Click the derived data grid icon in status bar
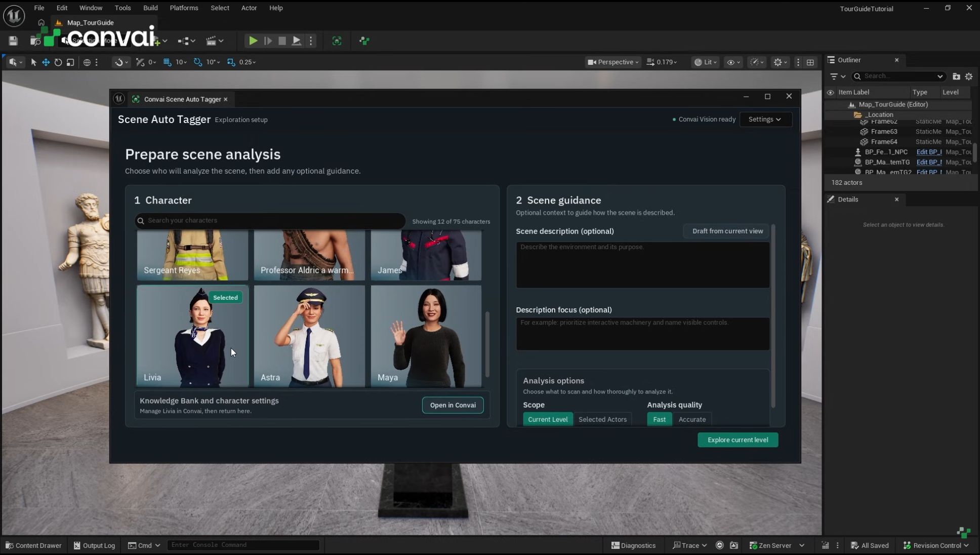The image size is (980, 555). click(x=825, y=545)
